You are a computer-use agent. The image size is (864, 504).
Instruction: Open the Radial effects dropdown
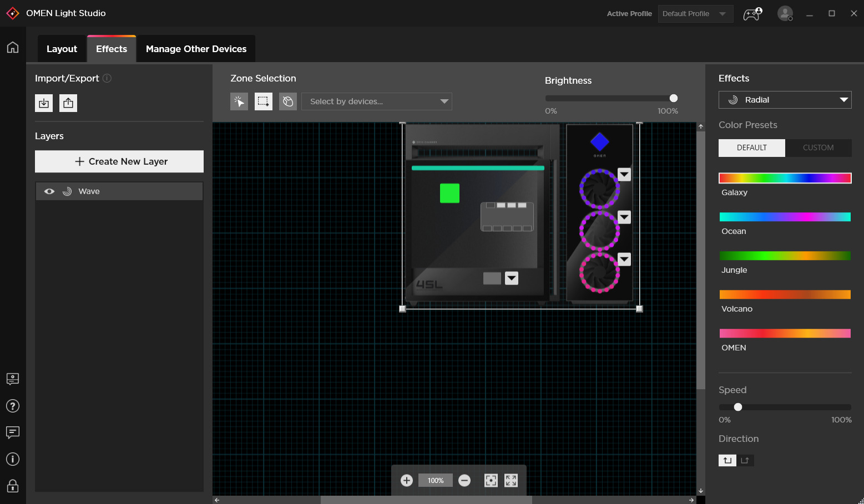tap(785, 100)
